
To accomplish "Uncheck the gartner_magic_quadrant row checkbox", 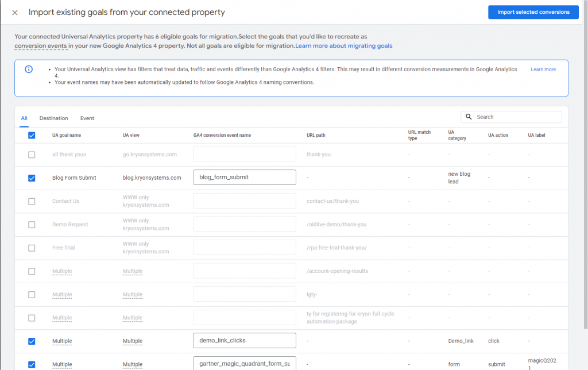I will [32, 364].
